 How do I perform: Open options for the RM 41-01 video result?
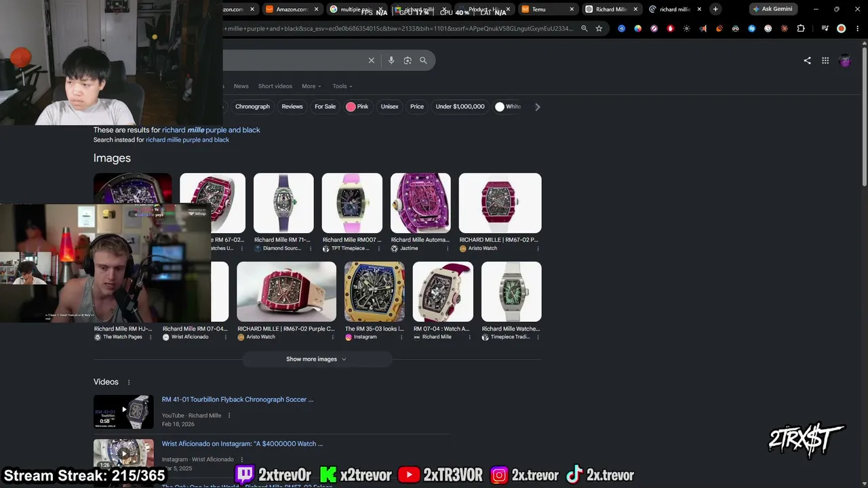229,415
